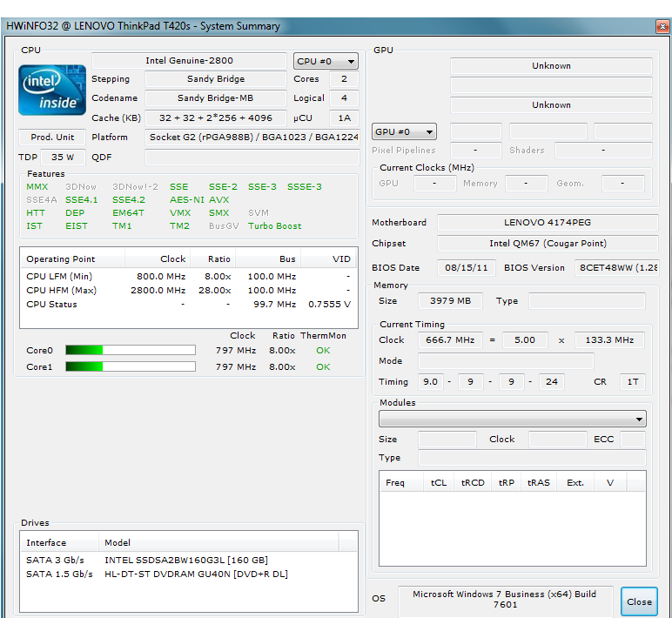Click the Drives Interface column header

click(x=59, y=542)
